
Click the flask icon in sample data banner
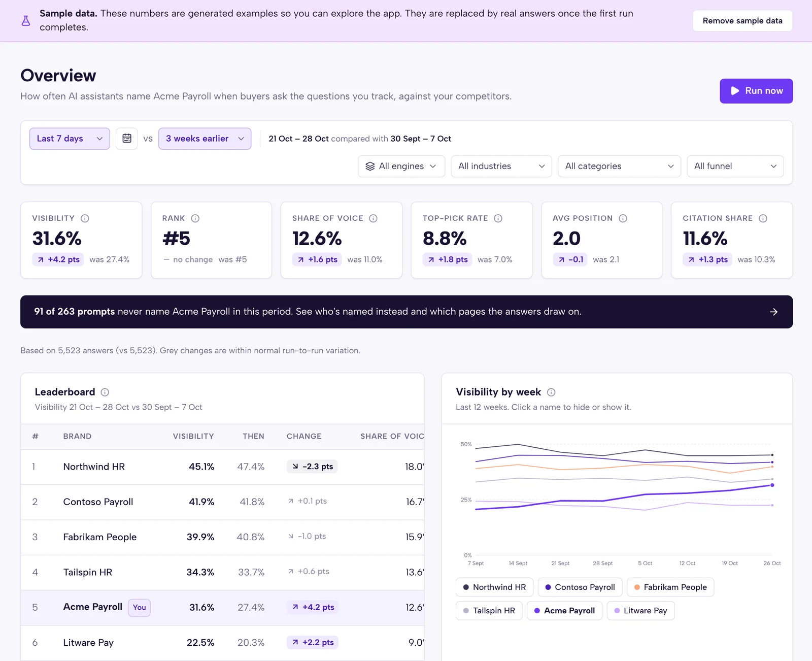coord(26,21)
